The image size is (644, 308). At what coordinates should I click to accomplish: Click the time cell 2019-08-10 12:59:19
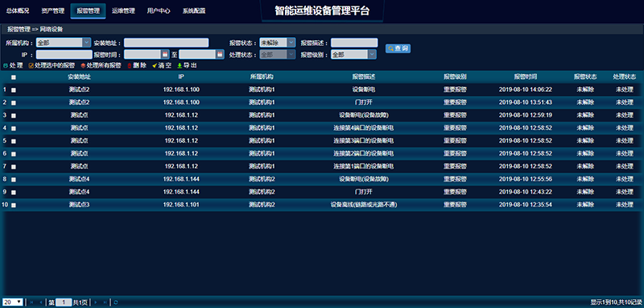tap(526, 115)
